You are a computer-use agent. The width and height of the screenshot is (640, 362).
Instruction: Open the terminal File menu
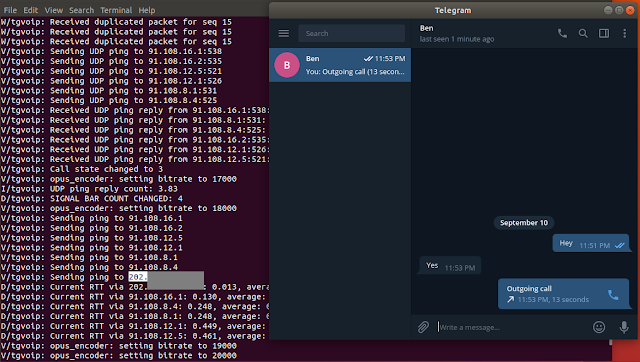(10, 10)
